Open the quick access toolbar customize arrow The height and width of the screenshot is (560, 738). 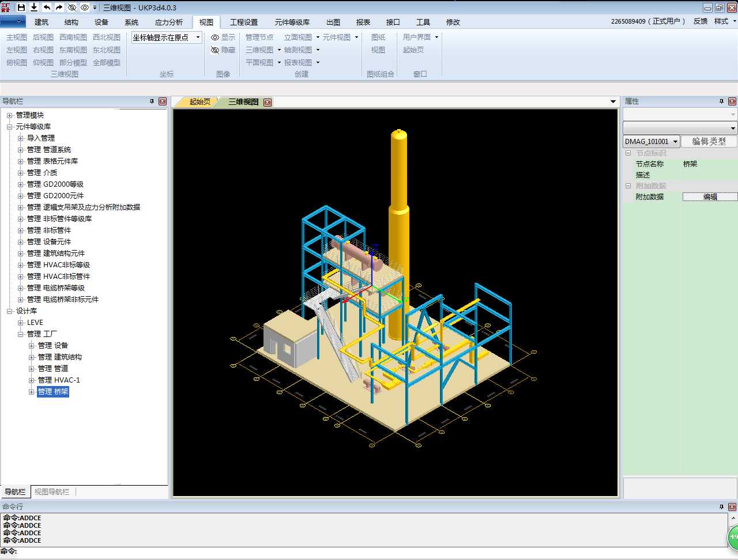pos(95,8)
